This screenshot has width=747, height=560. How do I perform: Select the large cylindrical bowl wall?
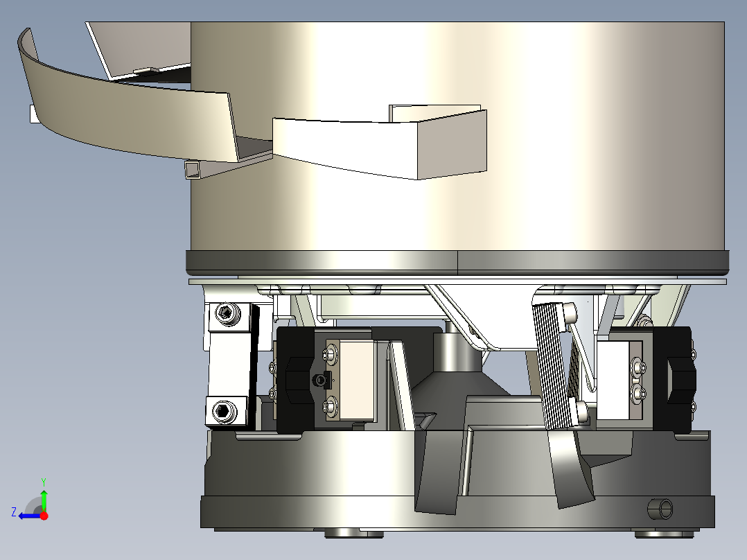457,136
